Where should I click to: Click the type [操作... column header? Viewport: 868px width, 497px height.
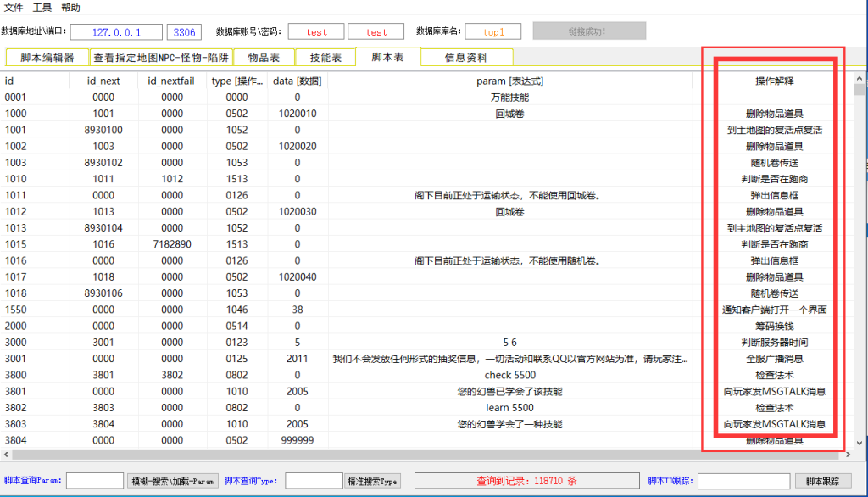coord(237,81)
